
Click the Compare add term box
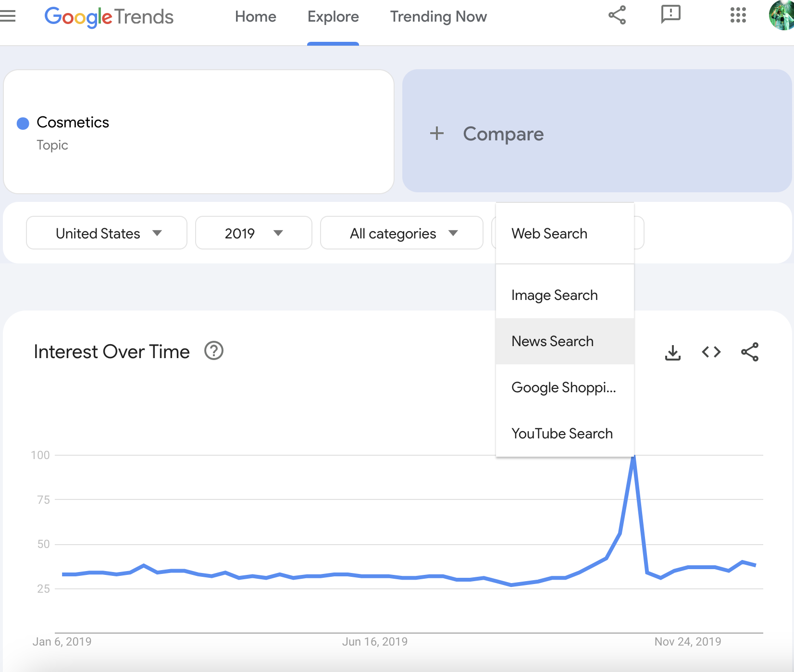(597, 131)
